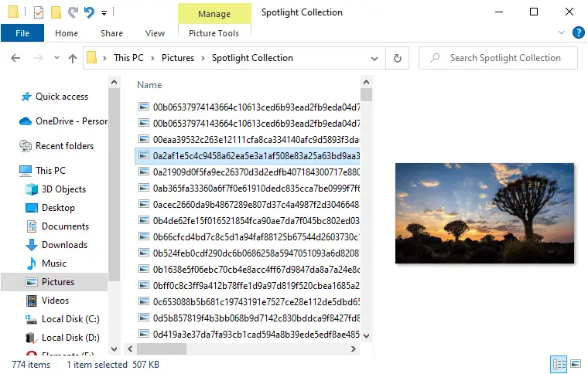Viewport: 588px width, 374px height.
Task: Switch to the Share ribbon tab
Action: coord(111,33)
